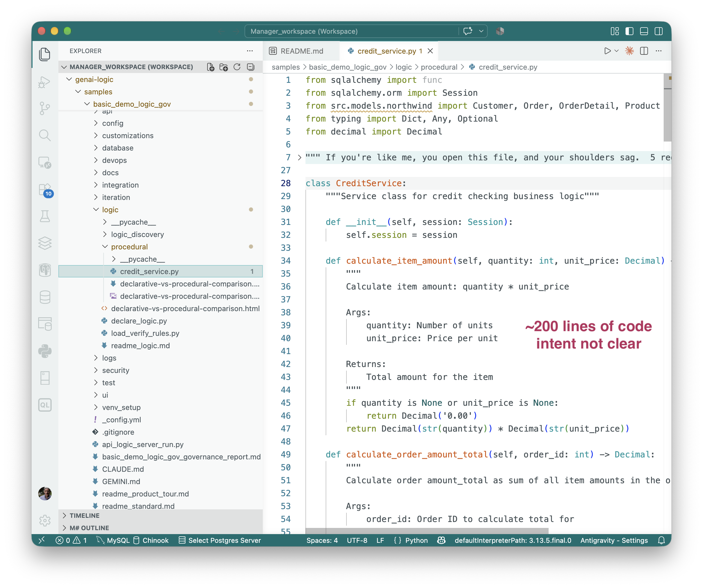The height and width of the screenshot is (588, 703).
Task: Open the accounts avatar
Action: tap(45, 493)
